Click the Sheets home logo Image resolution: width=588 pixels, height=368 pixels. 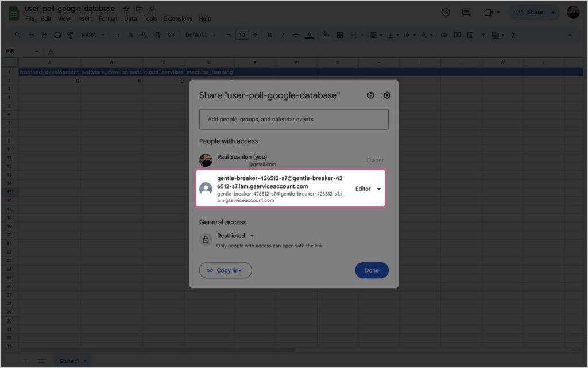[14, 14]
